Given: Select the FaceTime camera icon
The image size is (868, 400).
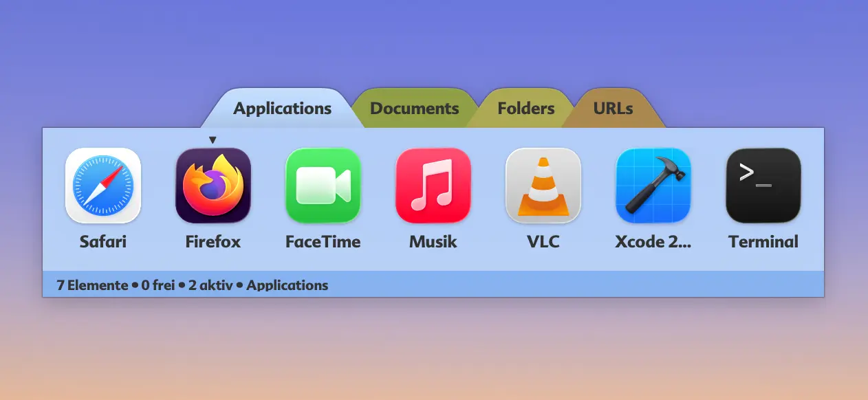Looking at the screenshot, I should click(323, 186).
